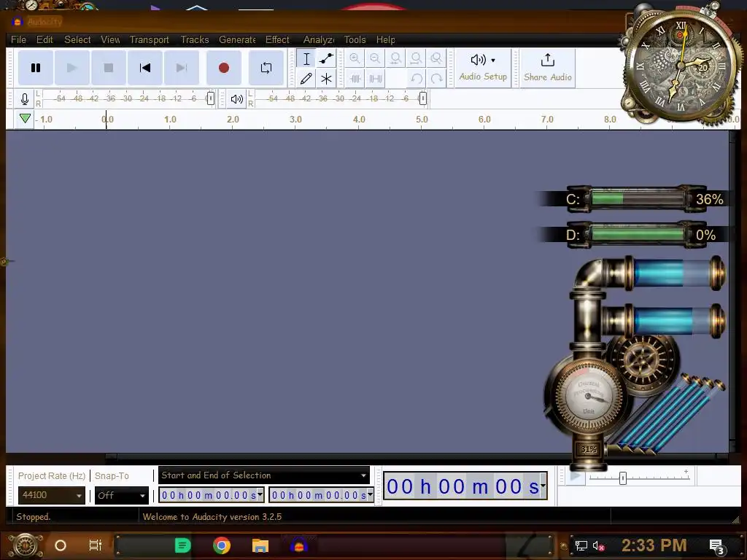Open the selection end time format arrow

tap(370, 495)
